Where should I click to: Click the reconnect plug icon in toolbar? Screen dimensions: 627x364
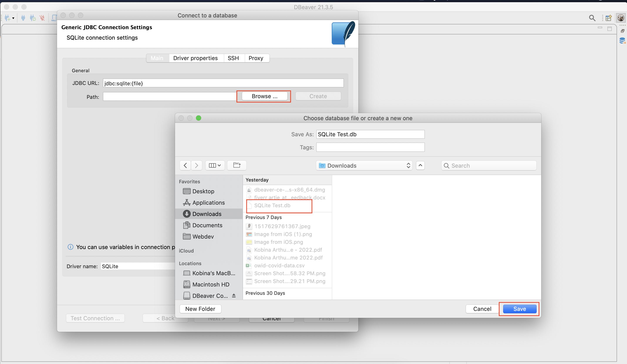click(33, 18)
